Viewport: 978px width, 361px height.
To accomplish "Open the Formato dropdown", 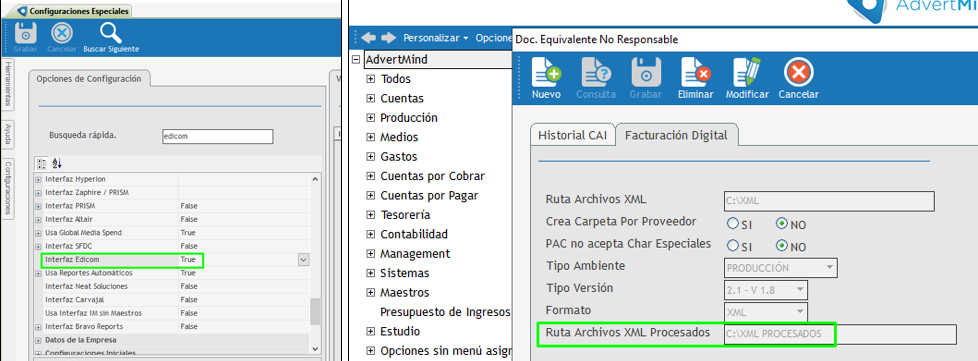I will (x=799, y=312).
